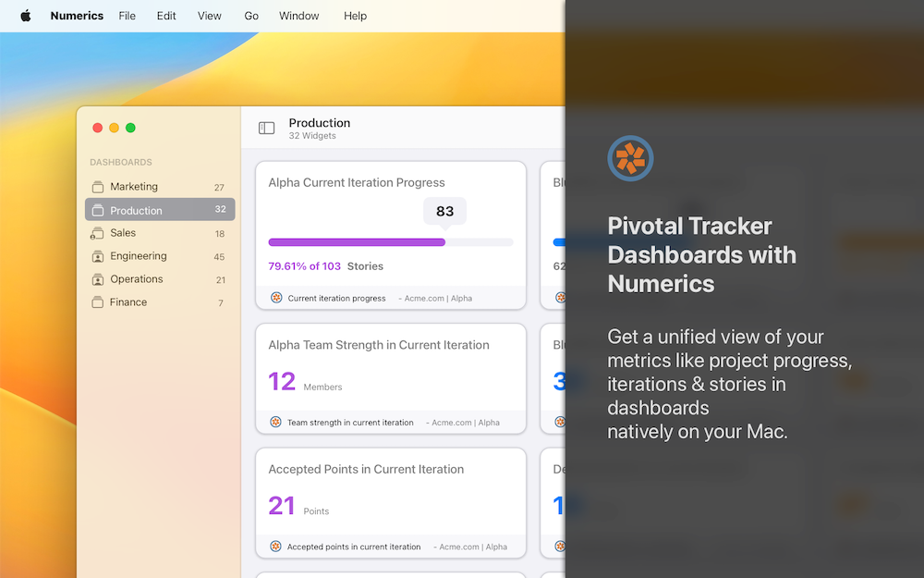Select the Sales dashboard
Image resolution: width=924 pixels, height=578 pixels.
point(160,233)
